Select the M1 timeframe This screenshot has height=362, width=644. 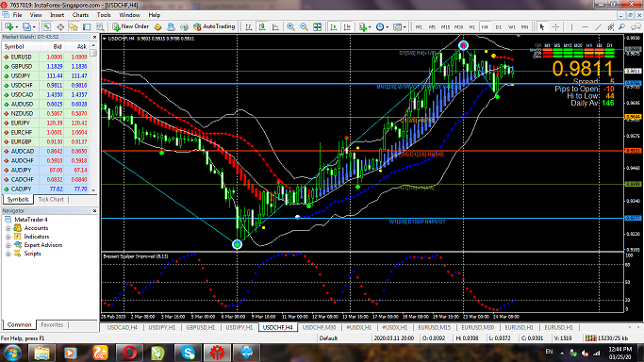click(x=419, y=26)
